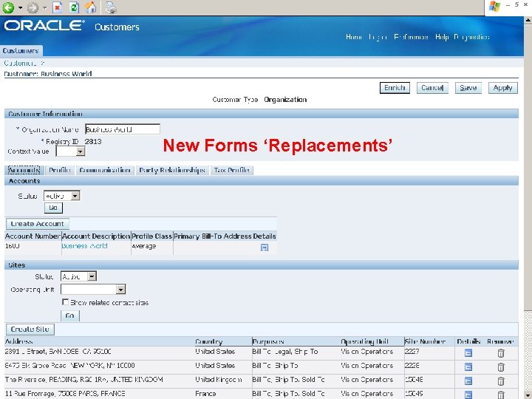Sort sites by Country column header

208,341
